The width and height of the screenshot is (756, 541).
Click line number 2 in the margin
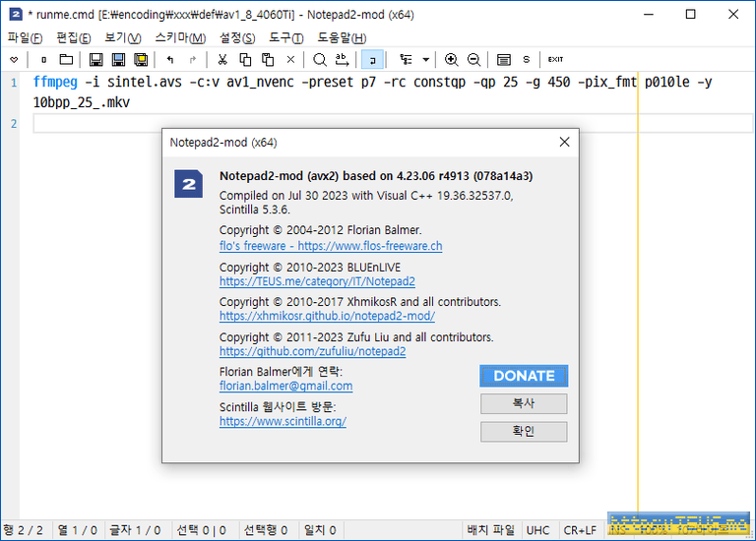(14, 124)
